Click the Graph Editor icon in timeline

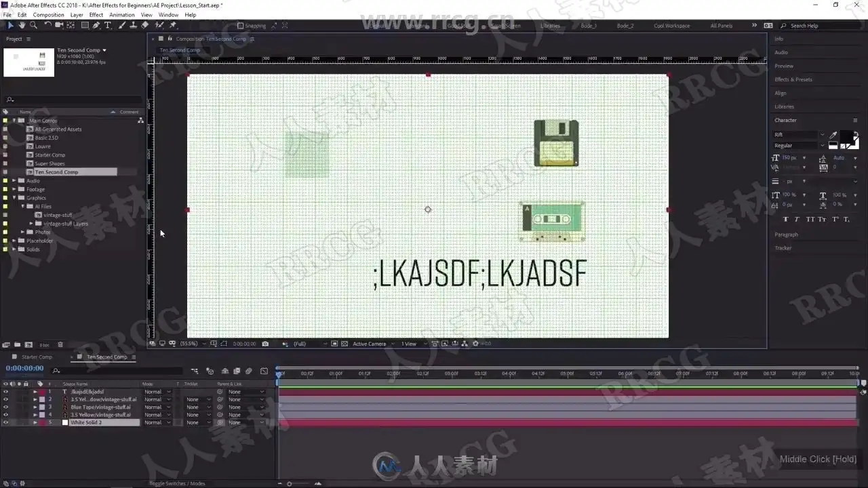tap(264, 371)
